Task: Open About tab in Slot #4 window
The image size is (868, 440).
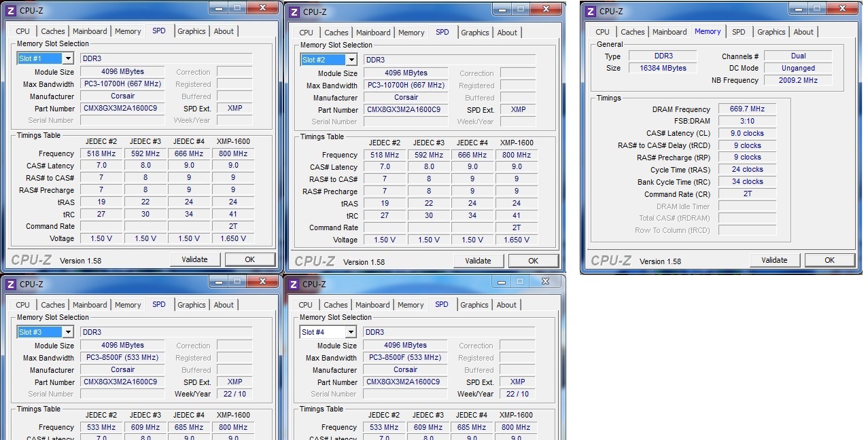Action: tap(506, 305)
